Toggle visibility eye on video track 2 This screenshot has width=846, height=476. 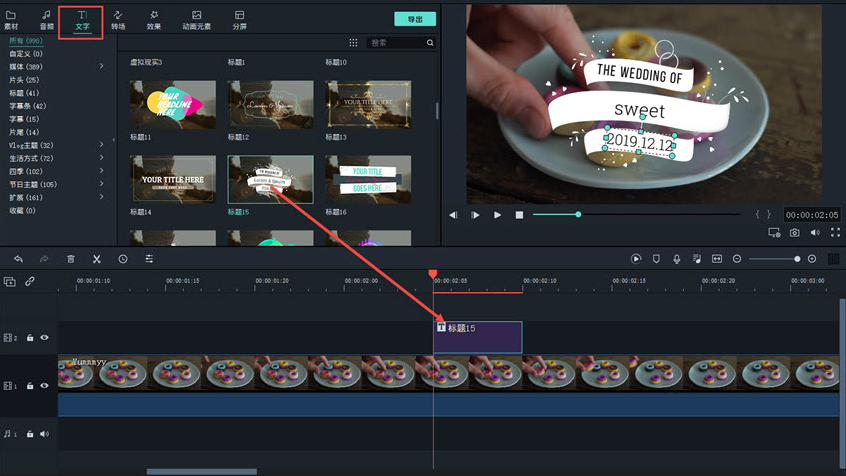coord(44,337)
